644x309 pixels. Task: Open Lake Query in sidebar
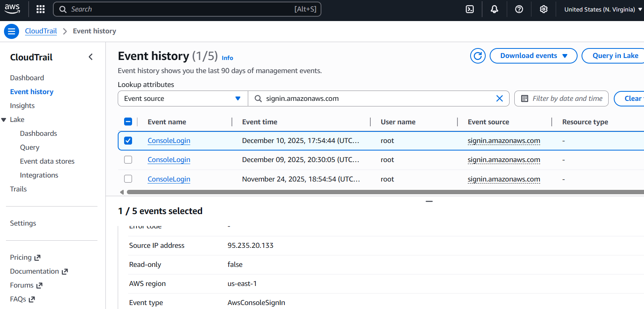30,147
